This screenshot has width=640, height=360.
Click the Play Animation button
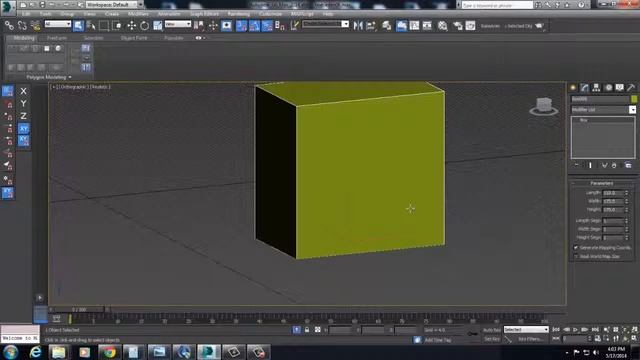click(x=576, y=329)
